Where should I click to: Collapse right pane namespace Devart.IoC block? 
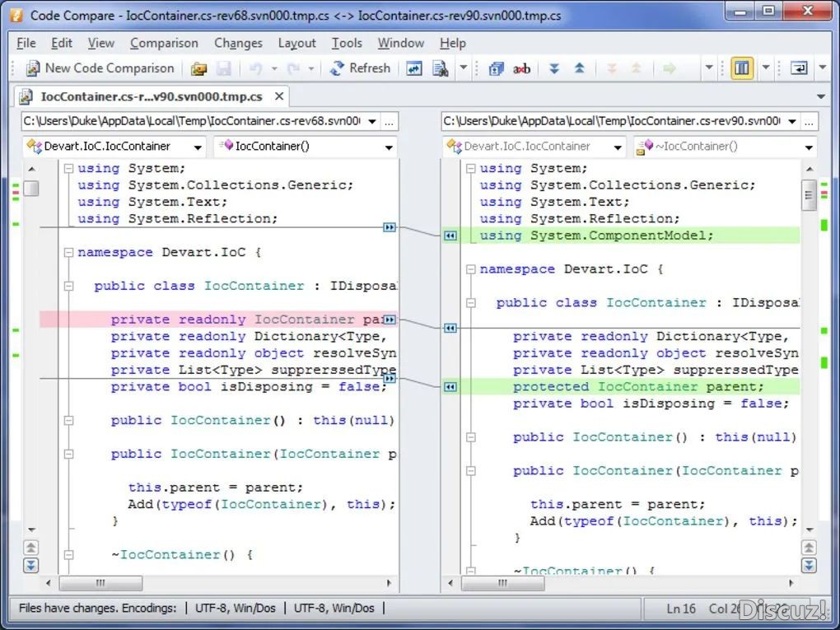pyautogui.click(x=471, y=269)
